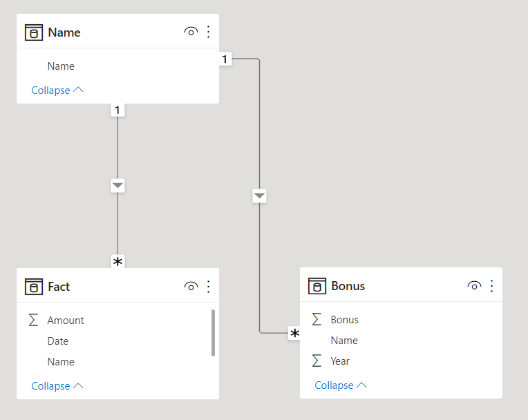Click the Name table header title
Image resolution: width=528 pixels, height=420 pixels.
tap(64, 32)
